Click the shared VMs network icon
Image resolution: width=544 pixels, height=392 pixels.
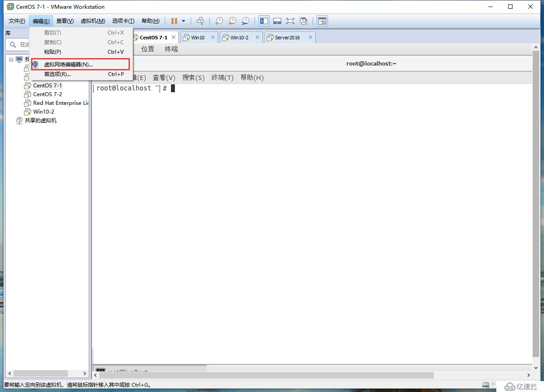tap(19, 121)
